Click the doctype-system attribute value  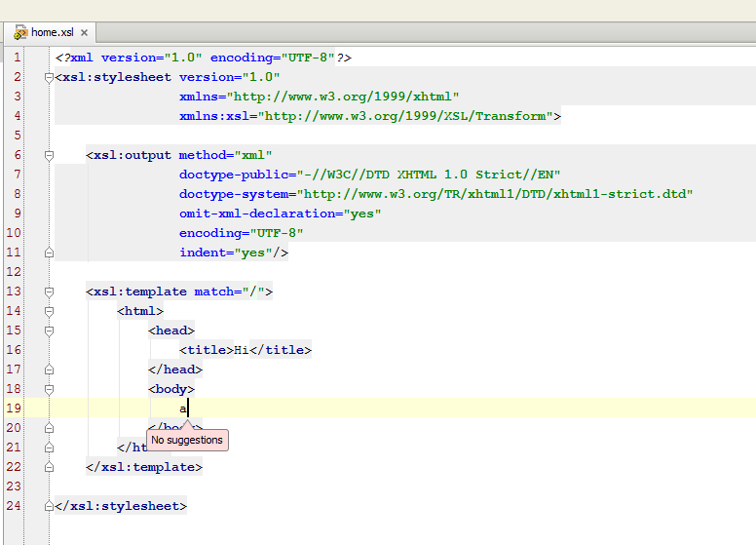pos(495,194)
